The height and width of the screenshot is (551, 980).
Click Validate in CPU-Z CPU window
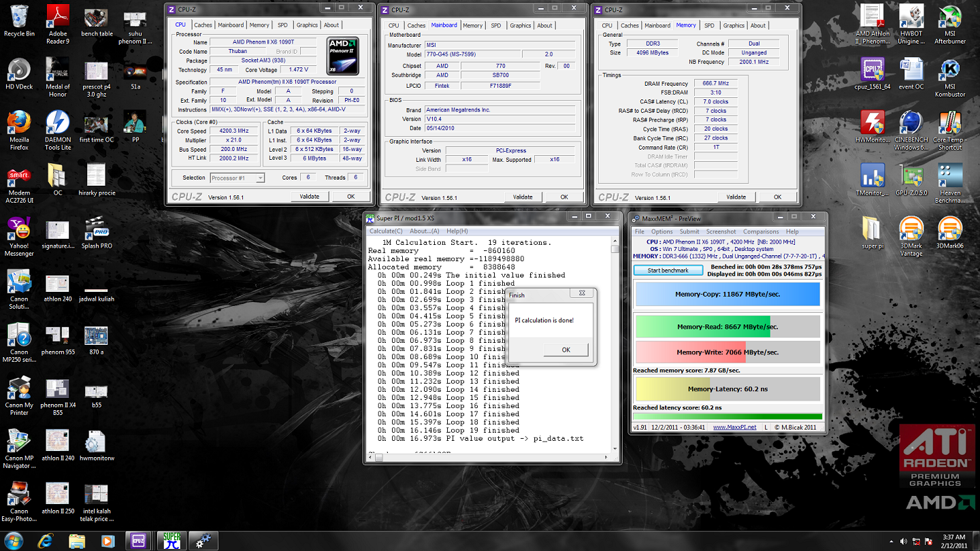click(309, 196)
